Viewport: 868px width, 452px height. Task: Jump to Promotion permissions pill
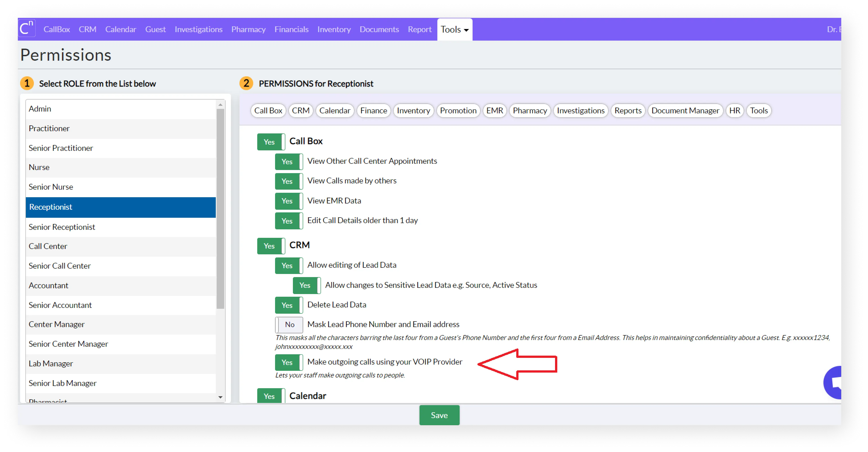click(458, 111)
